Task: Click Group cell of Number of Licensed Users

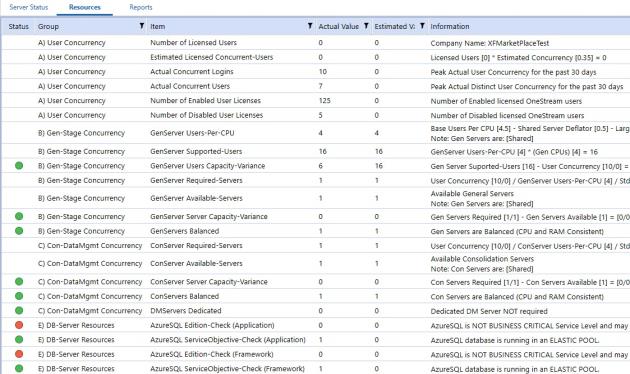Action: click(72, 43)
